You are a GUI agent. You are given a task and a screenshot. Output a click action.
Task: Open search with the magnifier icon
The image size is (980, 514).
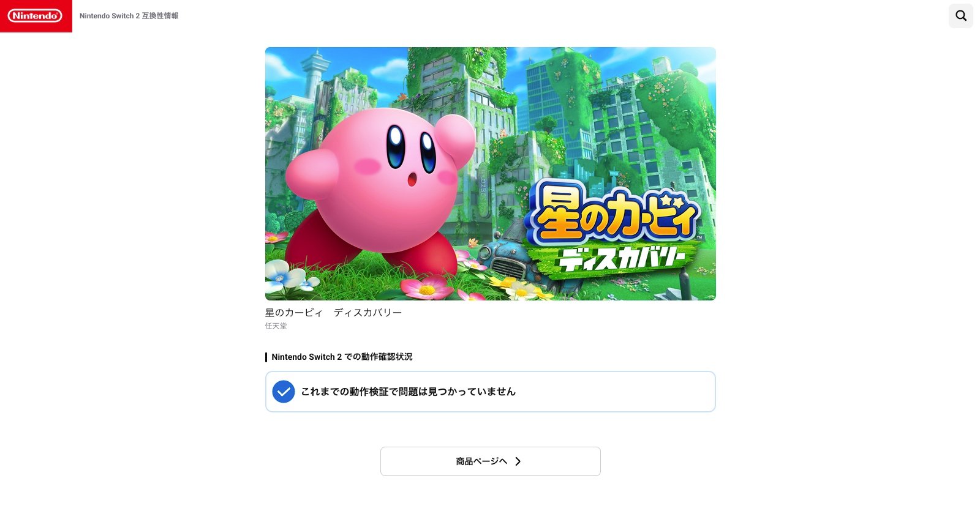click(961, 16)
